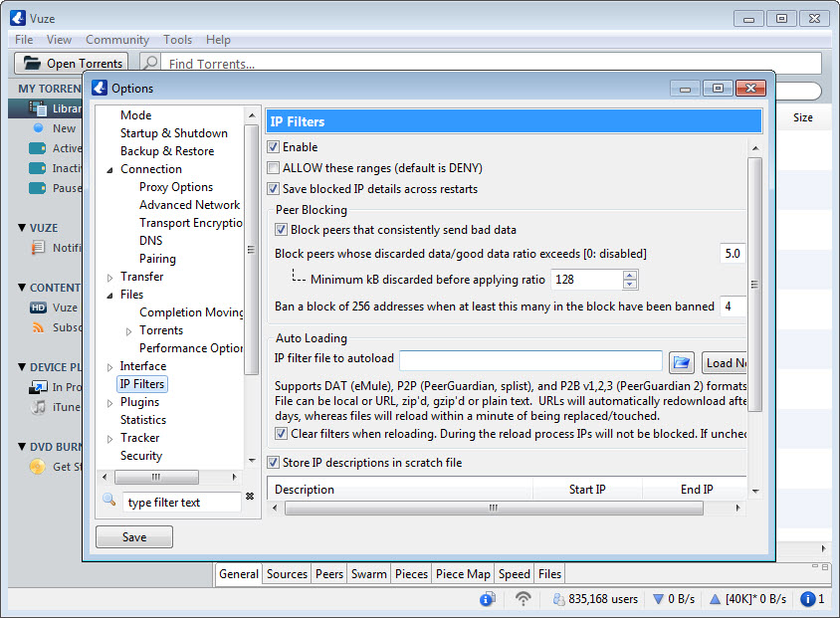Click the Subscriptions RSS icon

pos(38,327)
